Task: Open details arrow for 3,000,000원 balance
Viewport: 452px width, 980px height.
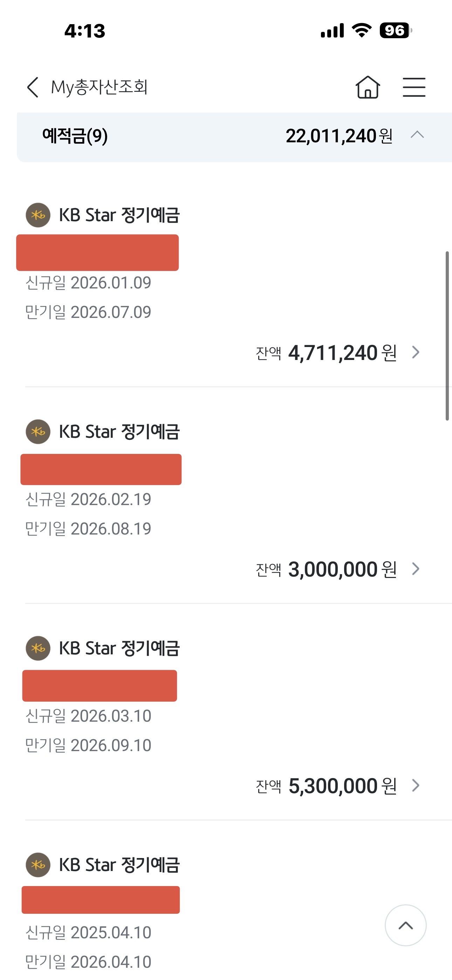Action: tap(416, 569)
